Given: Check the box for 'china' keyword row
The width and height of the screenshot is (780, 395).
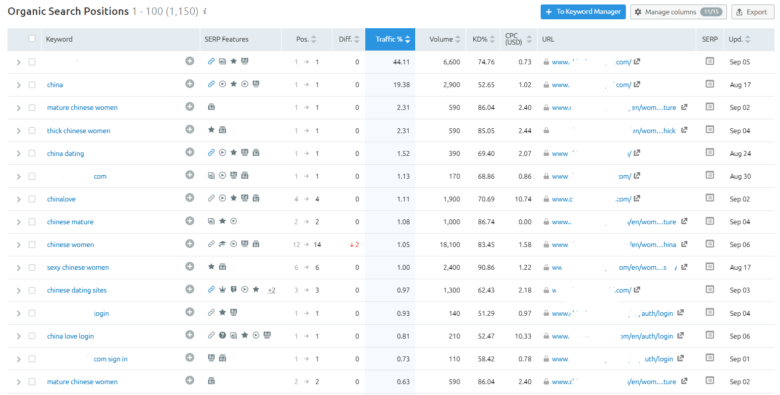Looking at the screenshot, I should (x=32, y=85).
